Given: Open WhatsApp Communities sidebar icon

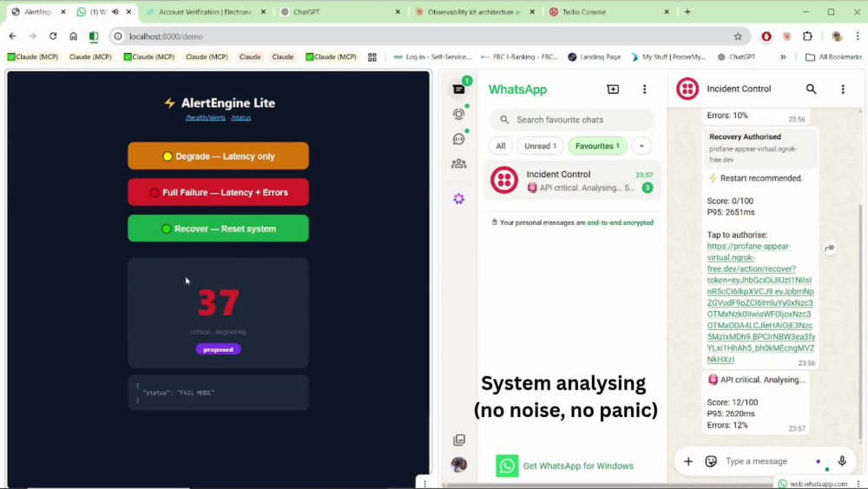Looking at the screenshot, I should pyautogui.click(x=459, y=164).
